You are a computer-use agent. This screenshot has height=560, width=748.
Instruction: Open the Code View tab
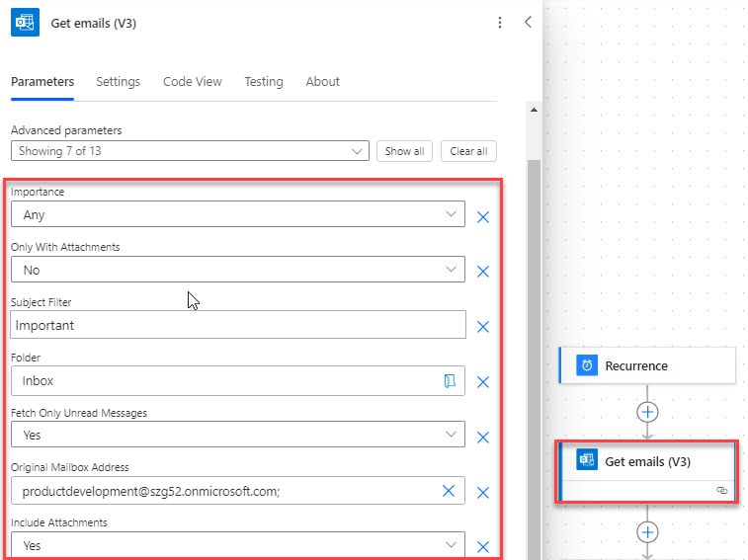[193, 82]
